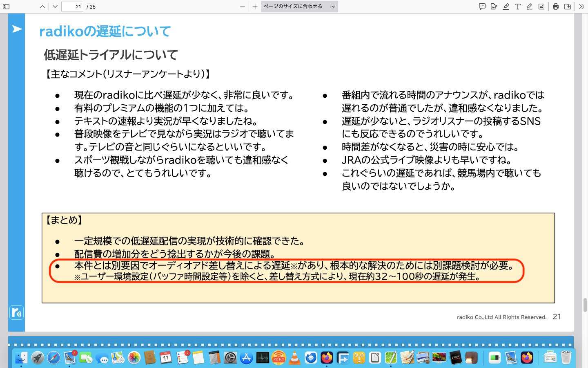Image resolution: width=588 pixels, height=368 pixels.
Task: Open the page zoom size dropdown
Action: [x=299, y=7]
